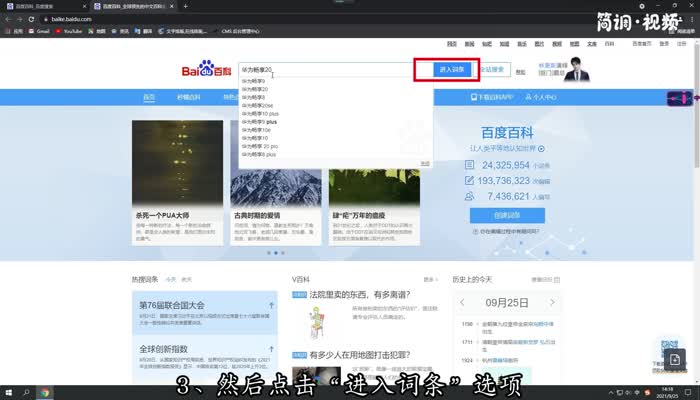The width and height of the screenshot is (700, 400).
Task: Click the Baidu Baike logo
Action: pyautogui.click(x=206, y=70)
